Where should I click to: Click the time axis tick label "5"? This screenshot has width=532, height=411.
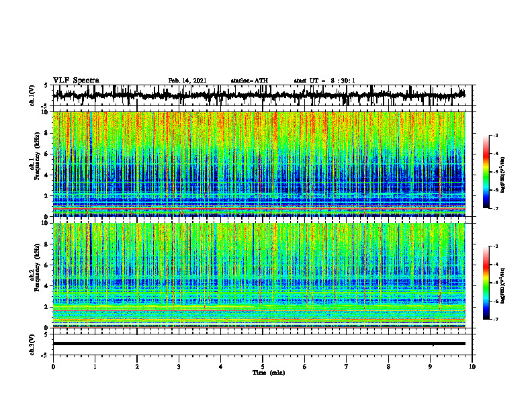[263, 367]
